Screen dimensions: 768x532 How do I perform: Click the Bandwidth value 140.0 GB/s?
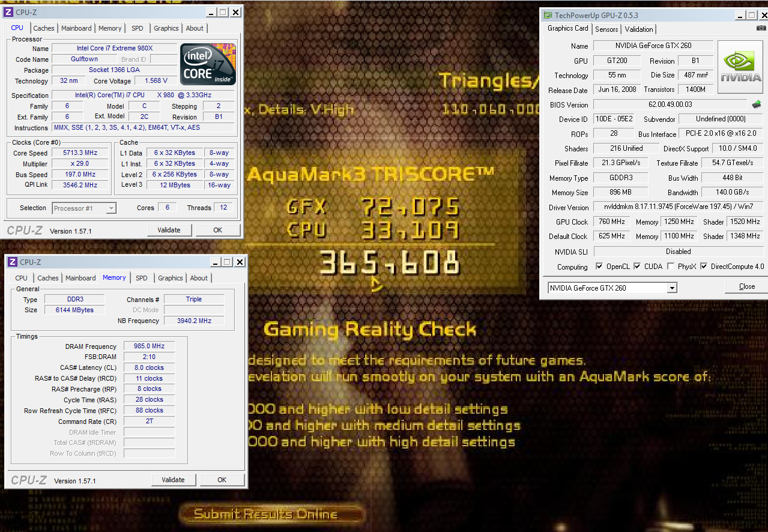click(x=732, y=192)
